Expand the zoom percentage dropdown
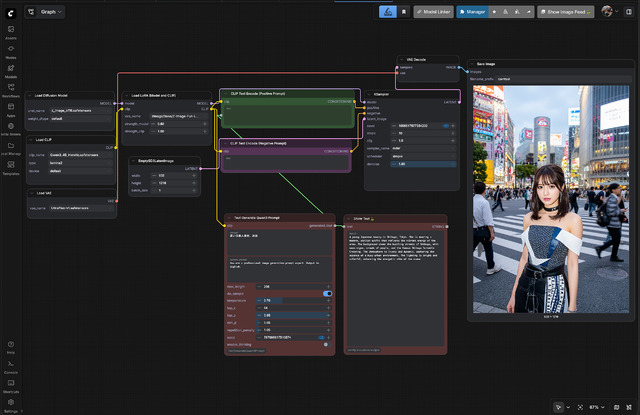Screen dimensions: 640x415 pos(597,407)
